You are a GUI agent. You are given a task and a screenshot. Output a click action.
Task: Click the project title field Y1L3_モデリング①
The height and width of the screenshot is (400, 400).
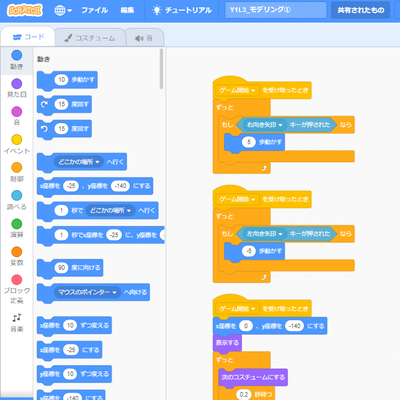tap(276, 10)
